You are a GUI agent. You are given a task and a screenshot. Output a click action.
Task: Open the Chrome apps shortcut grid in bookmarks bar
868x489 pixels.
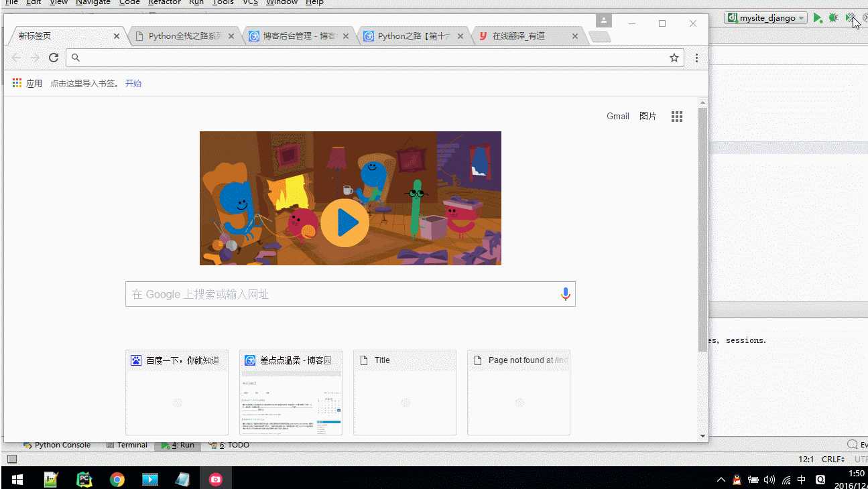pyautogui.click(x=17, y=83)
